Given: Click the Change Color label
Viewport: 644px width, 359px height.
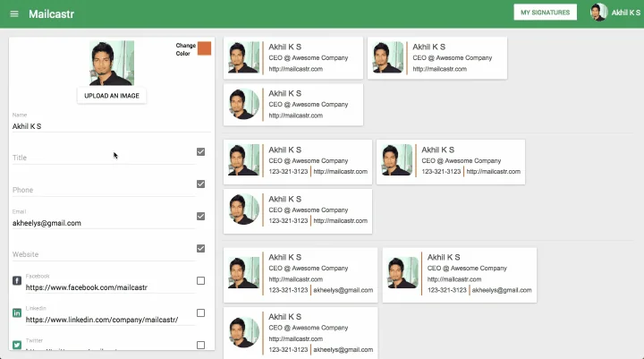Looking at the screenshot, I should (x=186, y=49).
